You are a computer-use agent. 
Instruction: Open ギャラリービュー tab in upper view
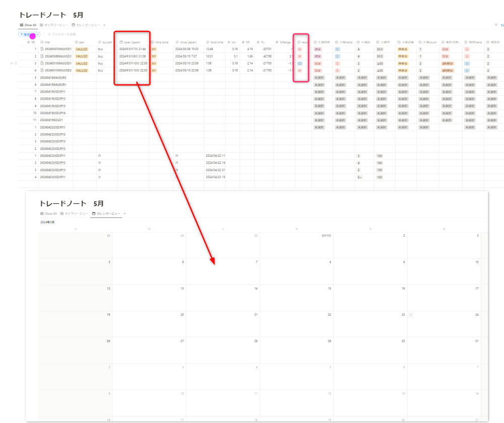coord(53,25)
